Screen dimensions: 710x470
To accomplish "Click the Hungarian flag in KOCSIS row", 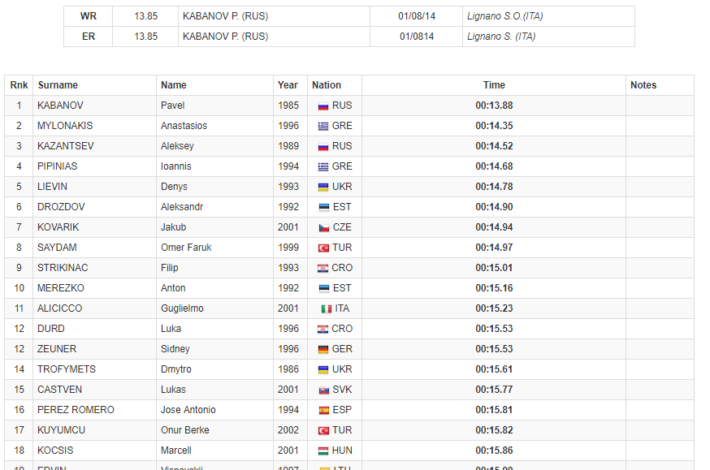I will tap(323, 451).
